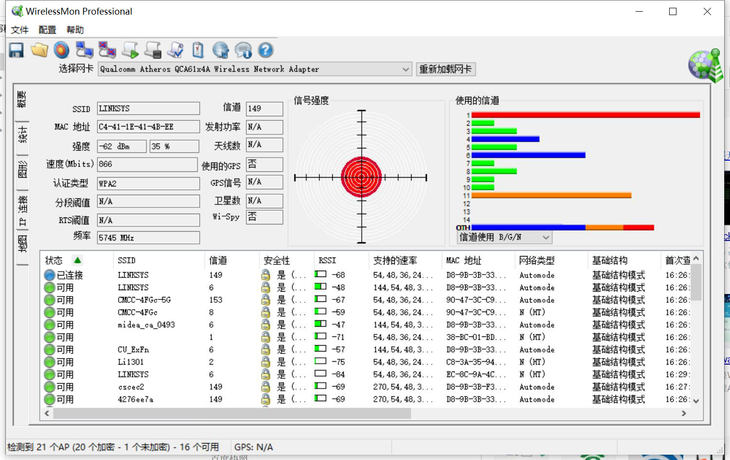Sort list by 支持的速率 column header
Image resolution: width=730 pixels, height=460 pixels.
(405, 260)
